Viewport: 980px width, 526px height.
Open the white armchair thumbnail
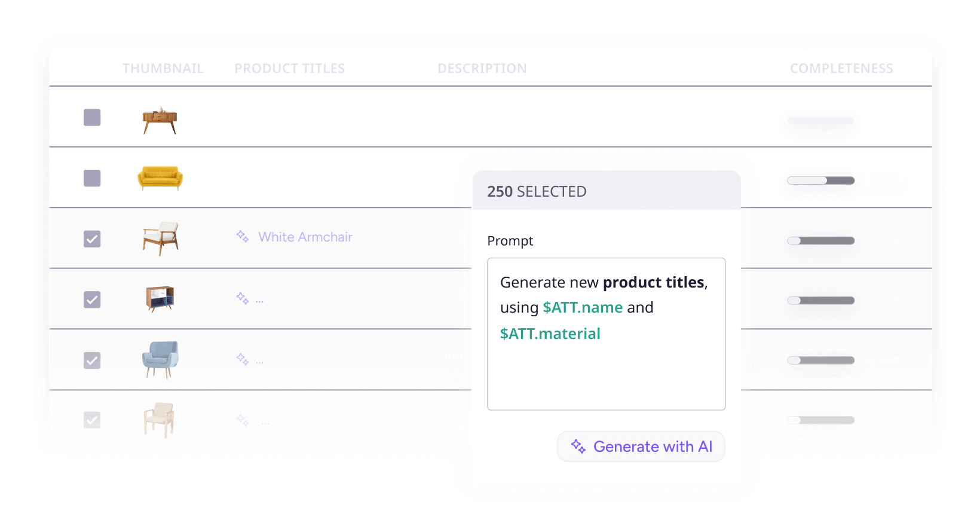[160, 238]
